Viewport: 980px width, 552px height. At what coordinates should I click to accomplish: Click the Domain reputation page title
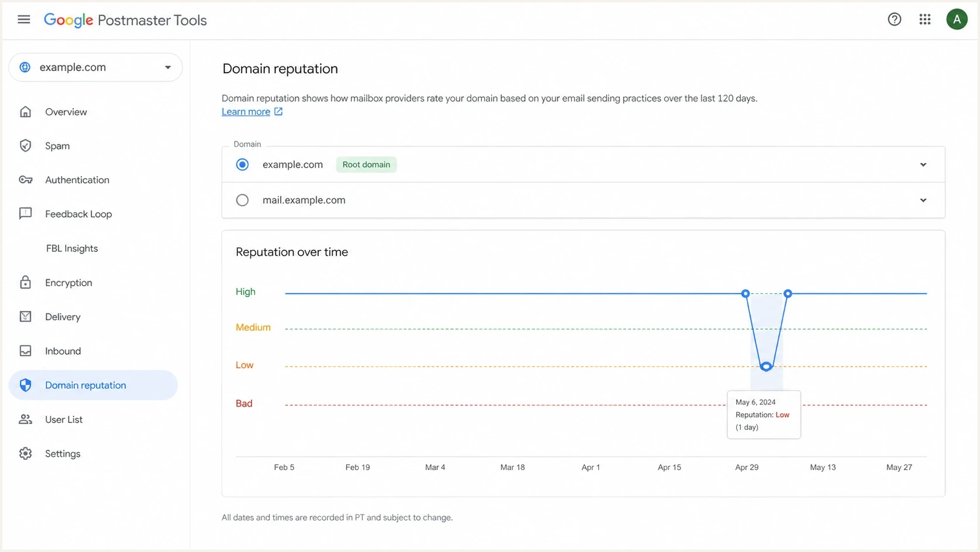pyautogui.click(x=280, y=69)
